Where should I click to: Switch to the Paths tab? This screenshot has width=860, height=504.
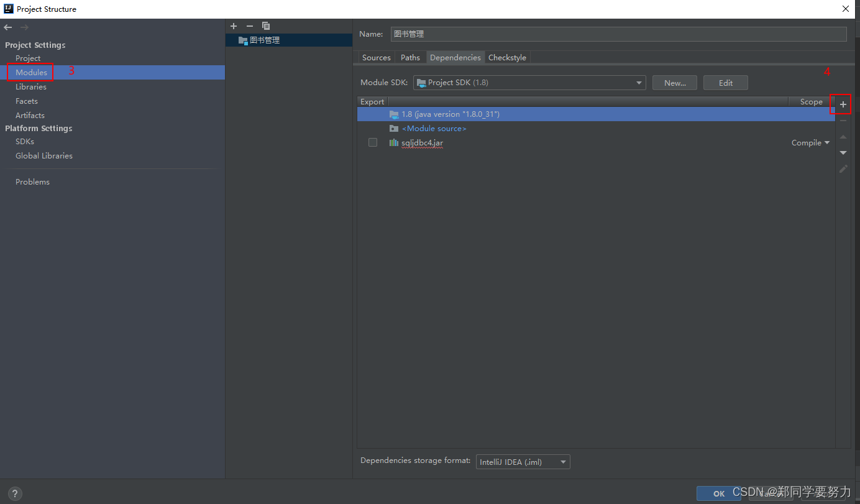[x=410, y=58]
